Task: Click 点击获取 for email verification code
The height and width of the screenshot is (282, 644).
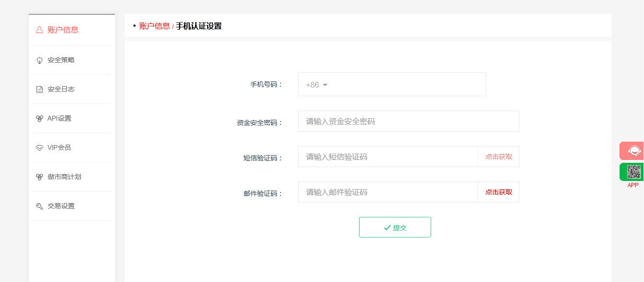Action: [x=499, y=192]
